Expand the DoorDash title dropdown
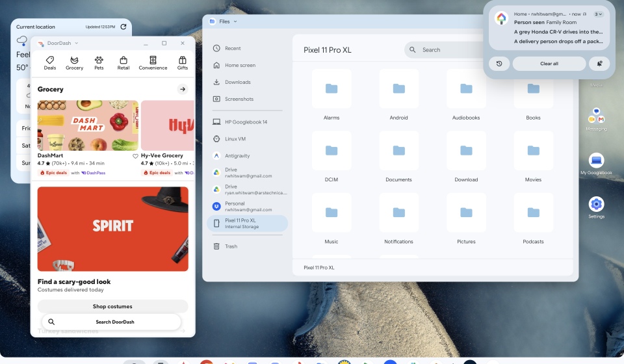The image size is (624, 364). tap(77, 43)
